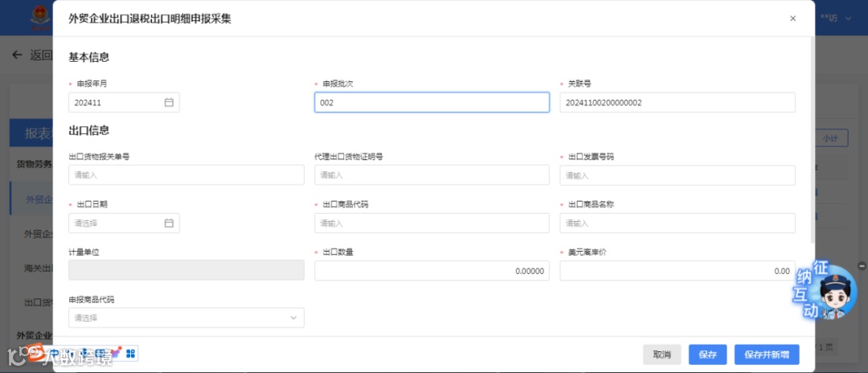Screen dimensions: 868x373
Task: Focus the 出口发票号码 input
Action: (x=678, y=175)
